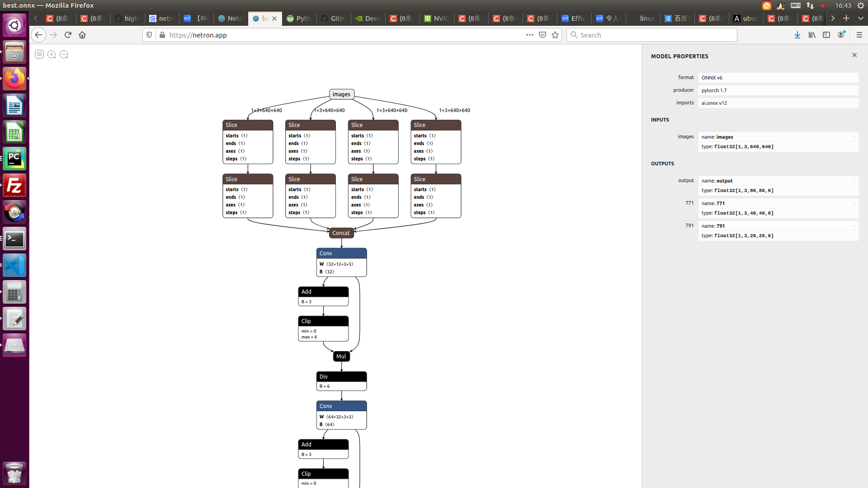
Task: Switch to the NVID tab
Action: tap(436, 19)
